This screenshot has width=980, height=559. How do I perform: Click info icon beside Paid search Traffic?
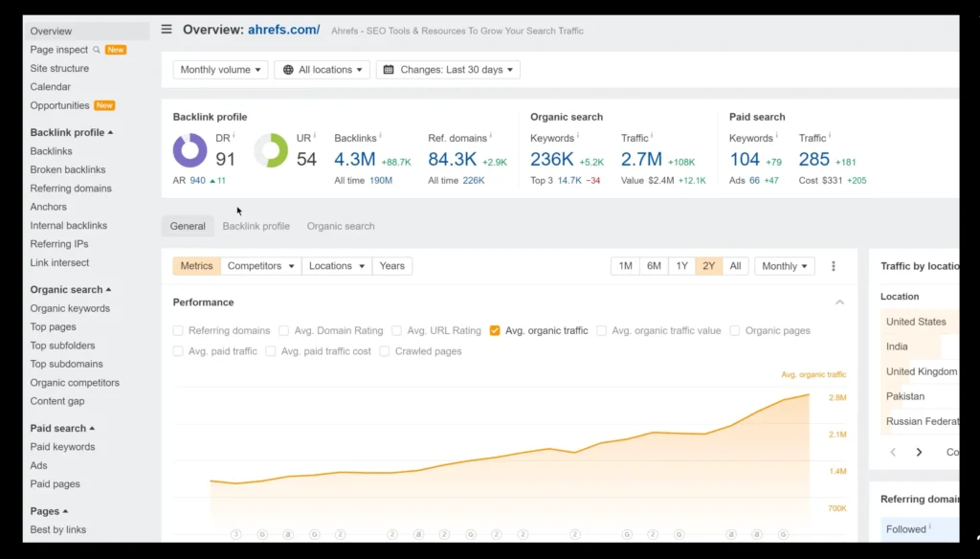(x=830, y=135)
